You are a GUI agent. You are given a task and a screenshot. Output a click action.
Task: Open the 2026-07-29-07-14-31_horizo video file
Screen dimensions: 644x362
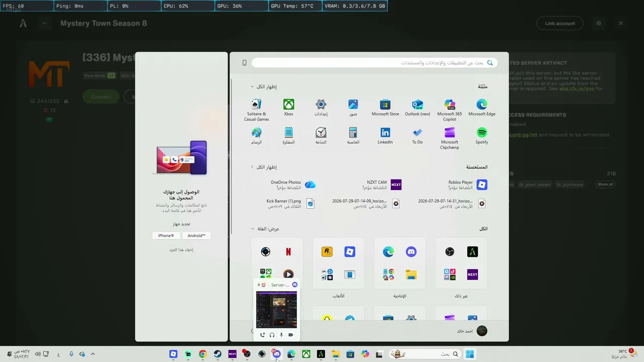[x=453, y=204]
